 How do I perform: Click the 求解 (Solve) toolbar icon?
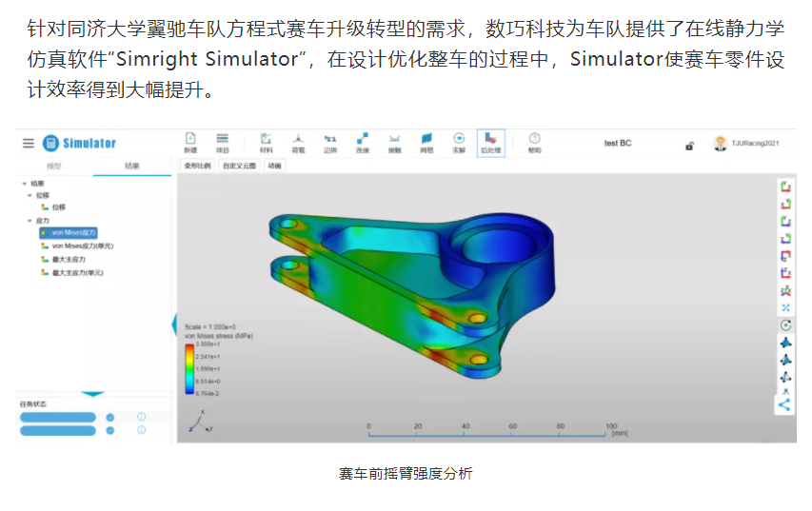[x=459, y=143]
